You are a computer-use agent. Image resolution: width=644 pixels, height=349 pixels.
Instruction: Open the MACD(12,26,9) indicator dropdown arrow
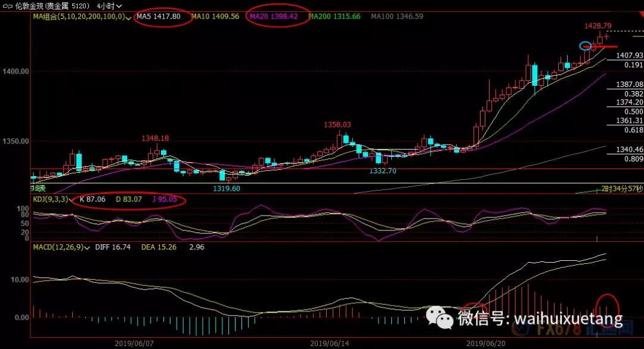[88, 247]
